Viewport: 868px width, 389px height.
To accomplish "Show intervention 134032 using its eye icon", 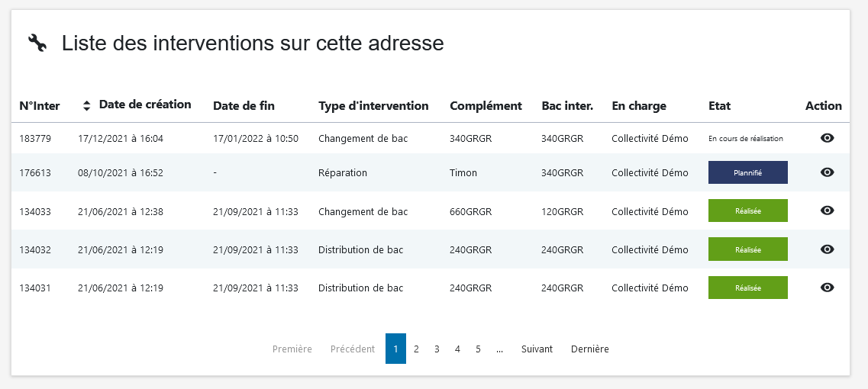I will pos(827,249).
